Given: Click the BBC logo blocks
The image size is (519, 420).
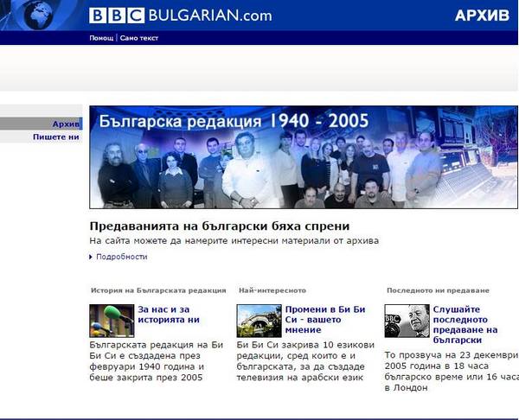Looking at the screenshot, I should tap(117, 16).
